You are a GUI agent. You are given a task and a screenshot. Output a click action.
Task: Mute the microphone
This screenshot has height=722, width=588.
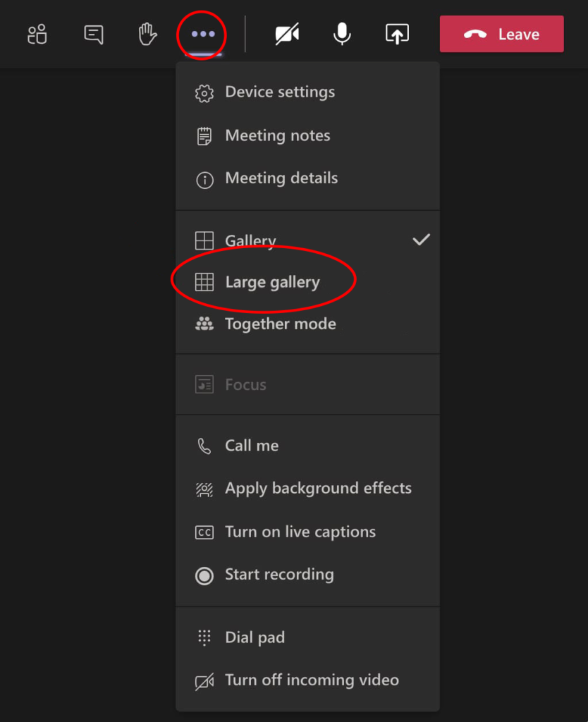(x=342, y=34)
